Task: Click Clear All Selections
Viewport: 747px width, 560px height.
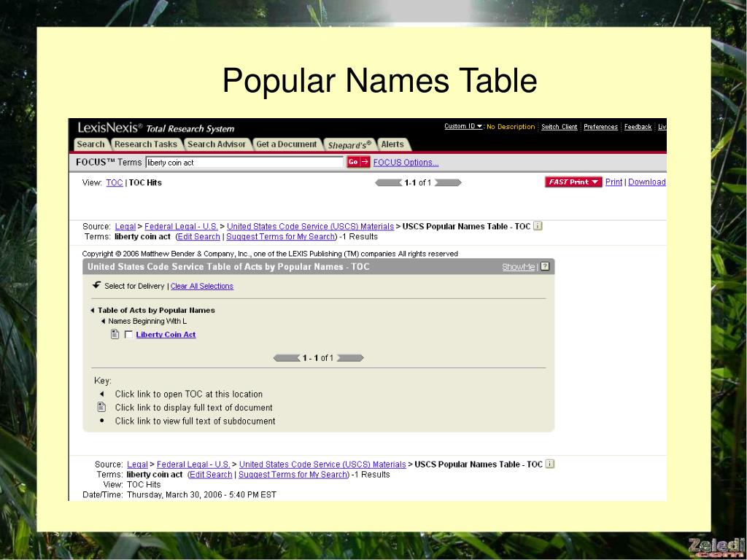Action: 202,286
